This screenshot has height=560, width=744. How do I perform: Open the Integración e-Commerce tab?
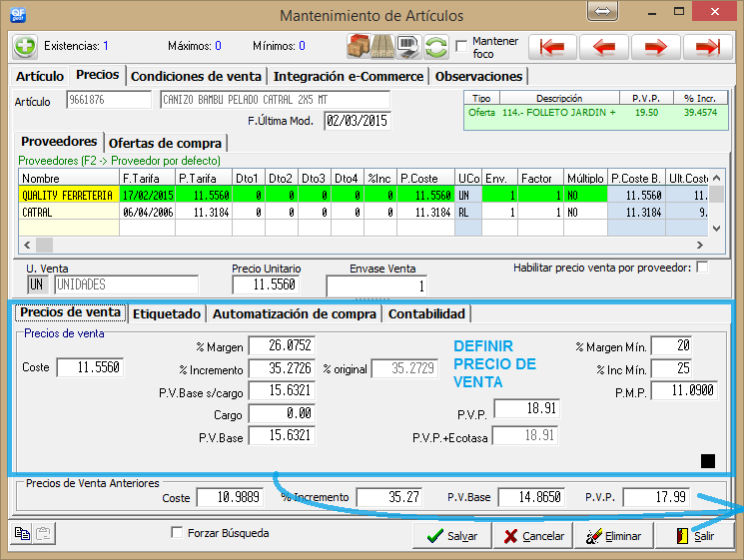[349, 76]
